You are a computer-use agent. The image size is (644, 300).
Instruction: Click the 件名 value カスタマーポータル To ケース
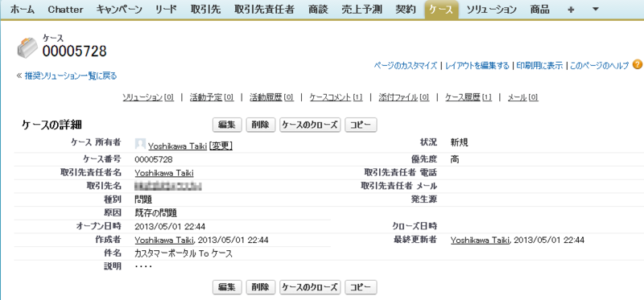click(x=184, y=253)
